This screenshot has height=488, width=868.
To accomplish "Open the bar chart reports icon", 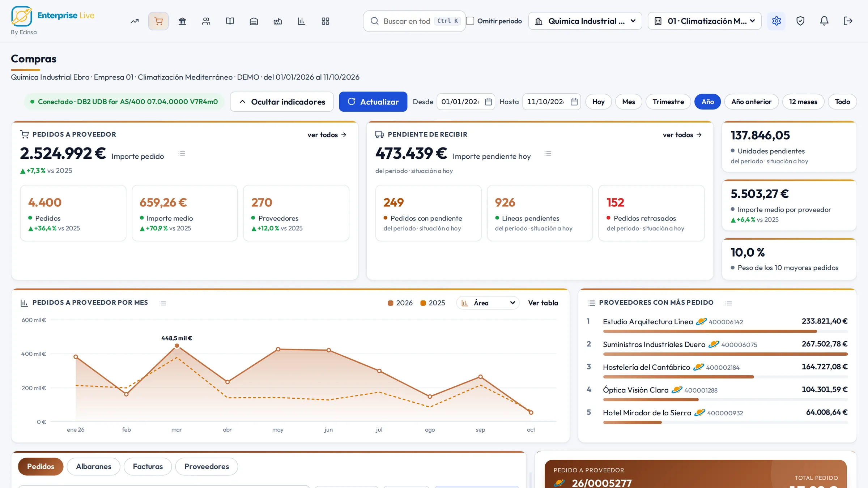I will (301, 21).
